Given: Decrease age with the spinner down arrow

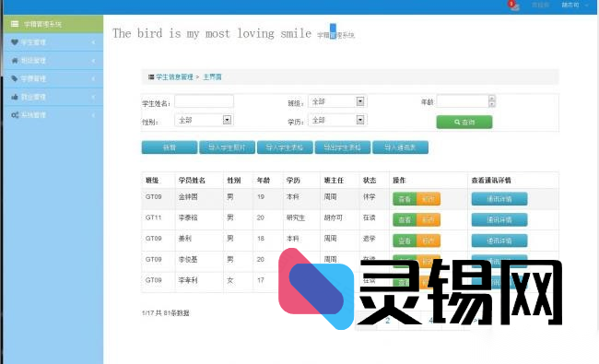Looking at the screenshot, I should coord(492,104).
